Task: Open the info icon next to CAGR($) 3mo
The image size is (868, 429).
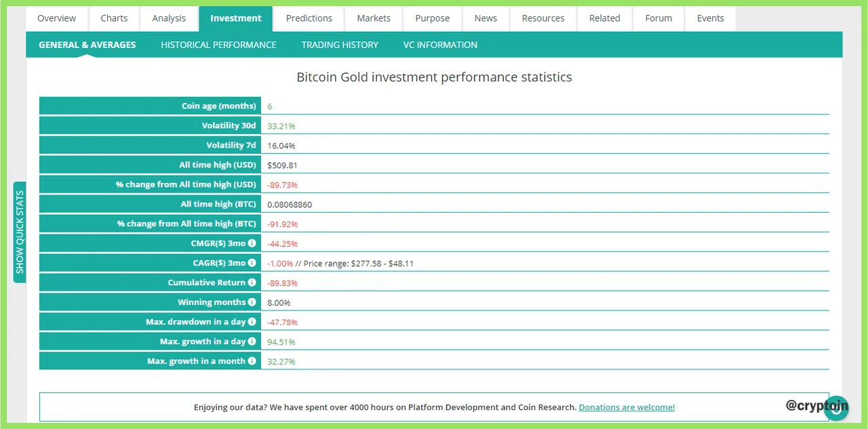Action: pyautogui.click(x=252, y=263)
